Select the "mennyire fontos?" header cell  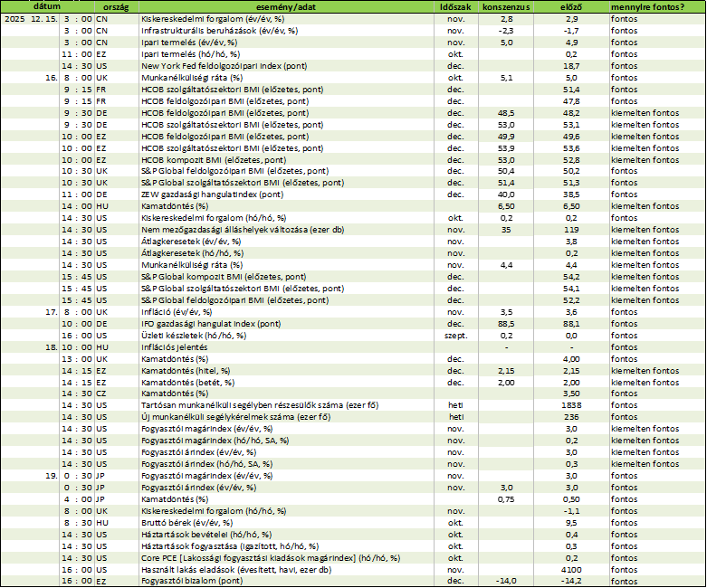point(657,6)
